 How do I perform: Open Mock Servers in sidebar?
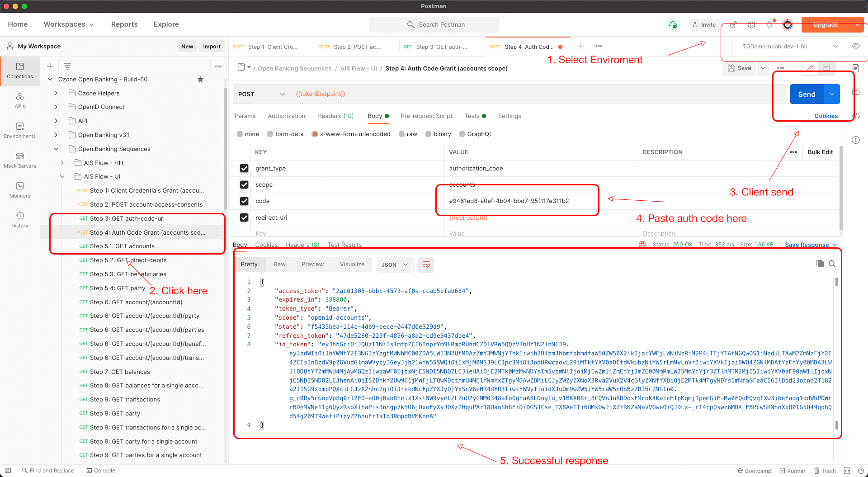click(20, 160)
